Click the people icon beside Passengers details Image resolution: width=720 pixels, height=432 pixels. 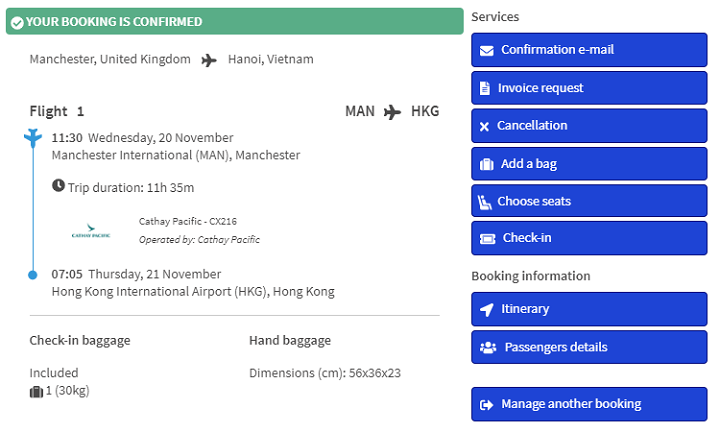(x=487, y=348)
